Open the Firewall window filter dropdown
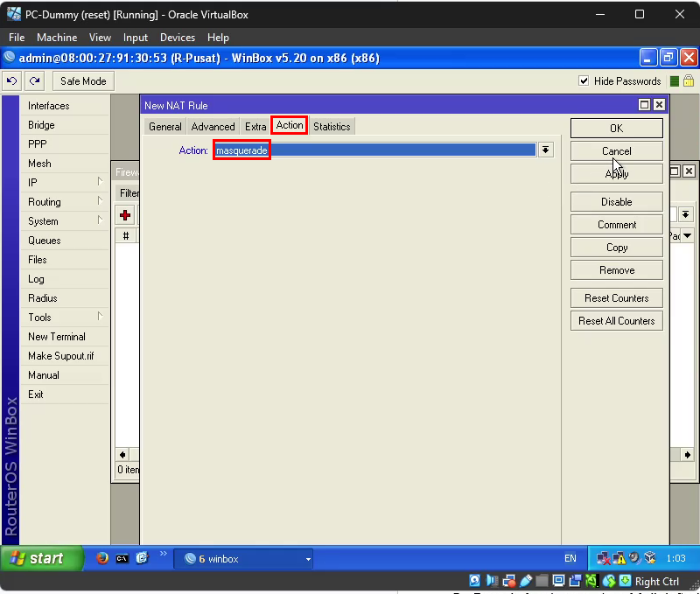This screenshot has height=594, width=700. pyautogui.click(x=685, y=214)
